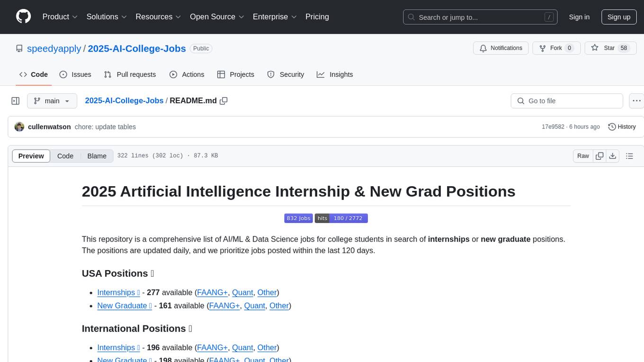The height and width of the screenshot is (362, 644).
Task: Open the USA Internships Quant link
Action: point(242,292)
